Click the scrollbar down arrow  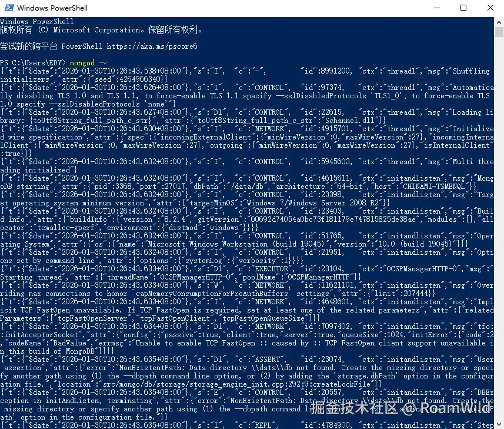499,424
